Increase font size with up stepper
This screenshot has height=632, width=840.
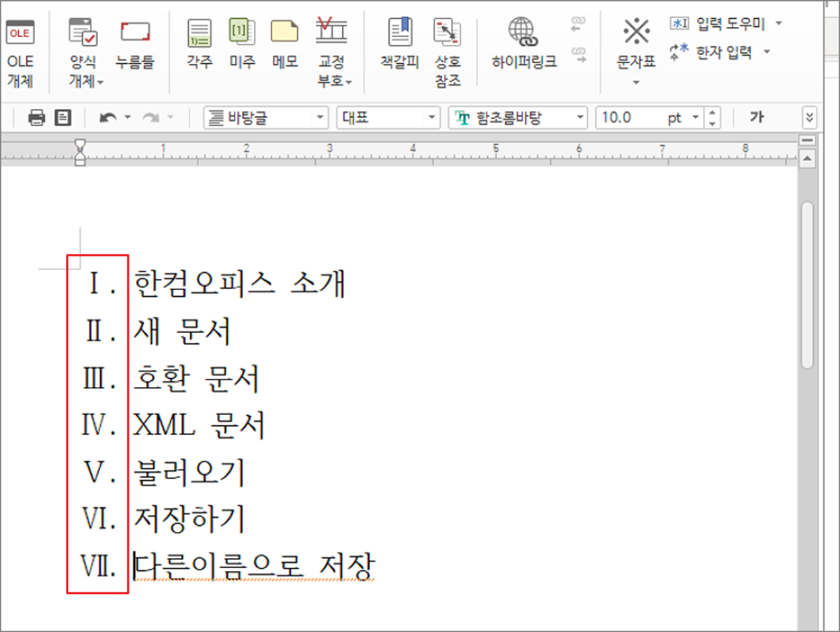tap(712, 113)
